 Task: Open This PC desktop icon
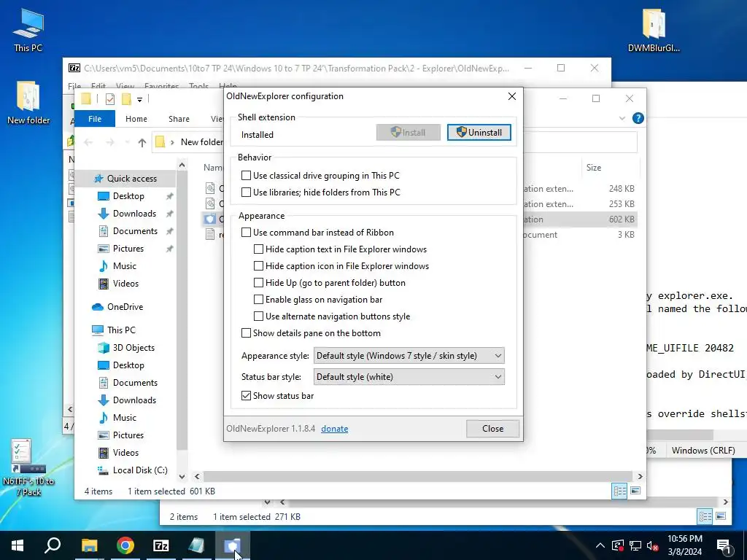[28, 30]
